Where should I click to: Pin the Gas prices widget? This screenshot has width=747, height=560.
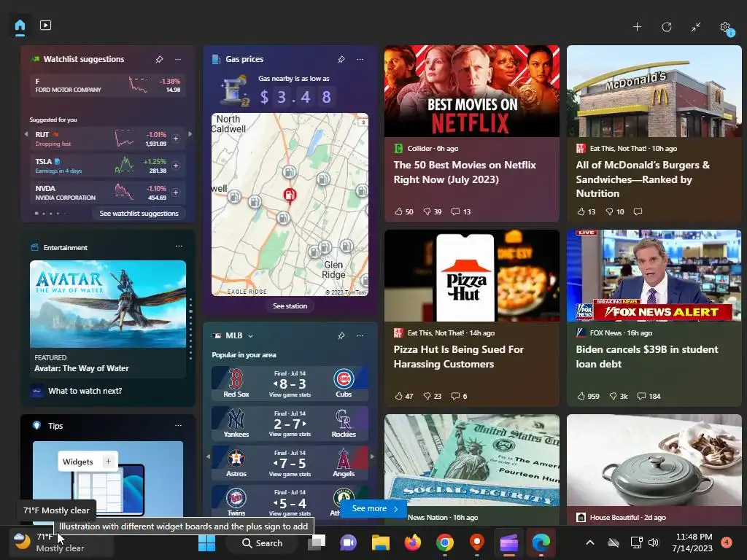point(341,59)
